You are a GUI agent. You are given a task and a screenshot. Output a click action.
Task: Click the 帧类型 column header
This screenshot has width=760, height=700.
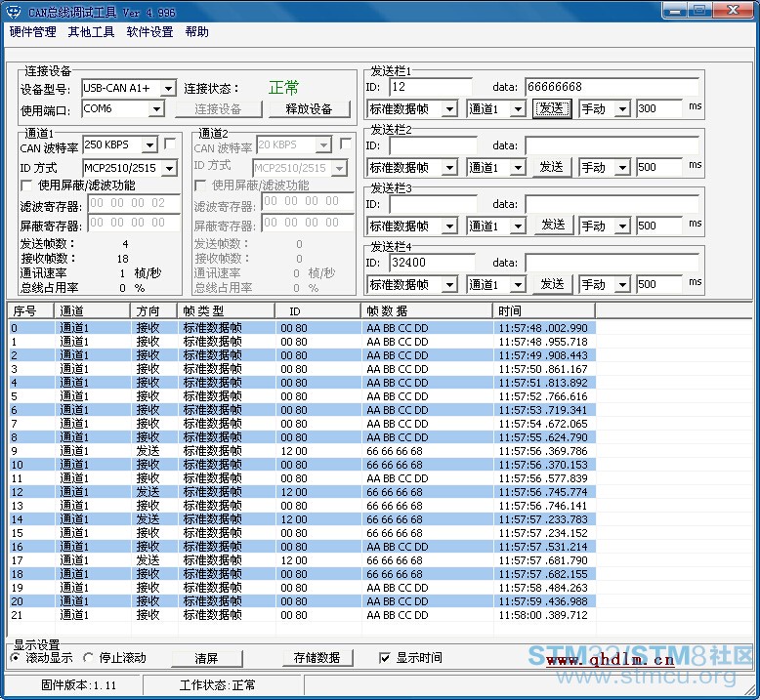click(227, 311)
